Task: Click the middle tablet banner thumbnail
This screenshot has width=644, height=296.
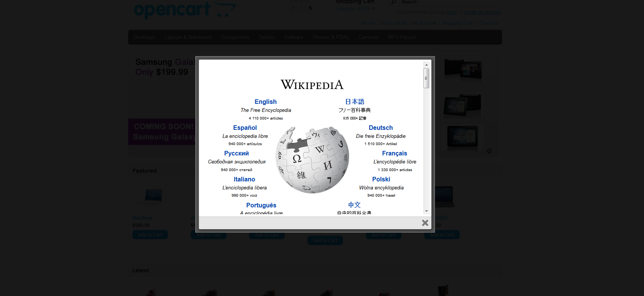Action: coord(463,105)
